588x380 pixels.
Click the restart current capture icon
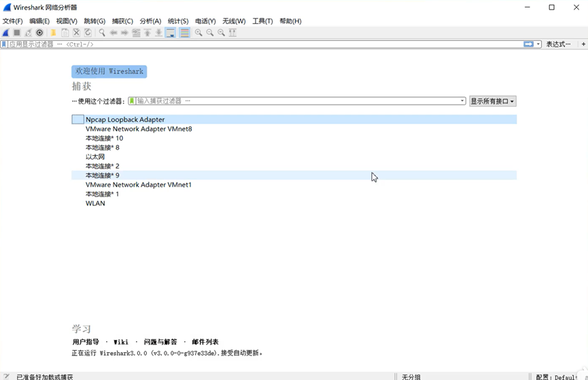(x=28, y=33)
